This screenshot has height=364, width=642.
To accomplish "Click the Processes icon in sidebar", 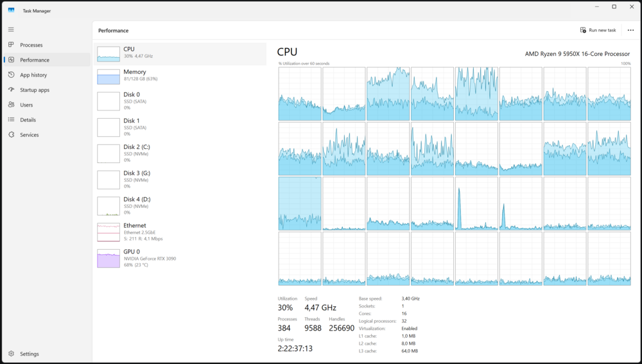I will 11,45.
